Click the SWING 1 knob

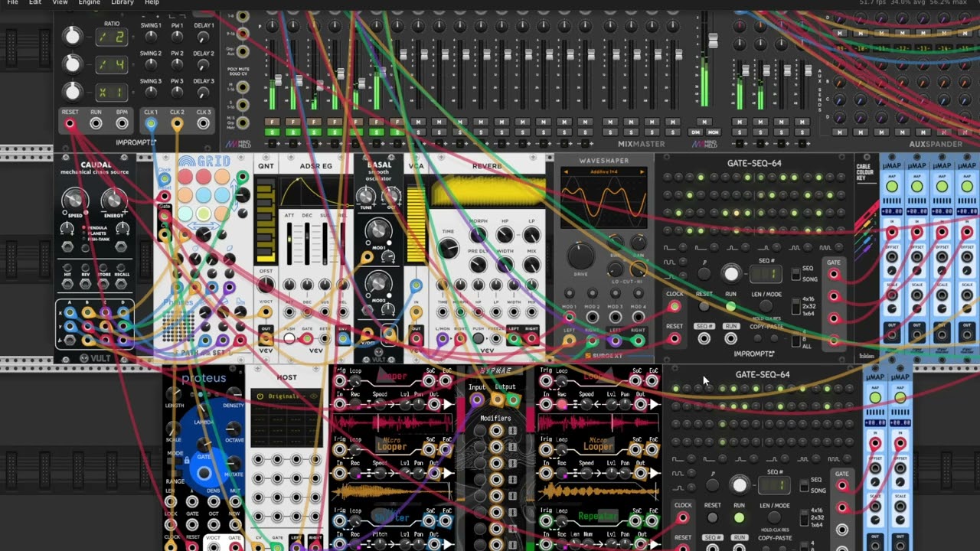point(151,36)
